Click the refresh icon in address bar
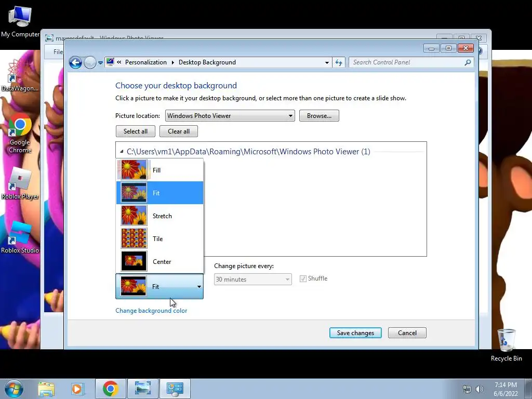The image size is (532, 399). pyautogui.click(x=339, y=62)
